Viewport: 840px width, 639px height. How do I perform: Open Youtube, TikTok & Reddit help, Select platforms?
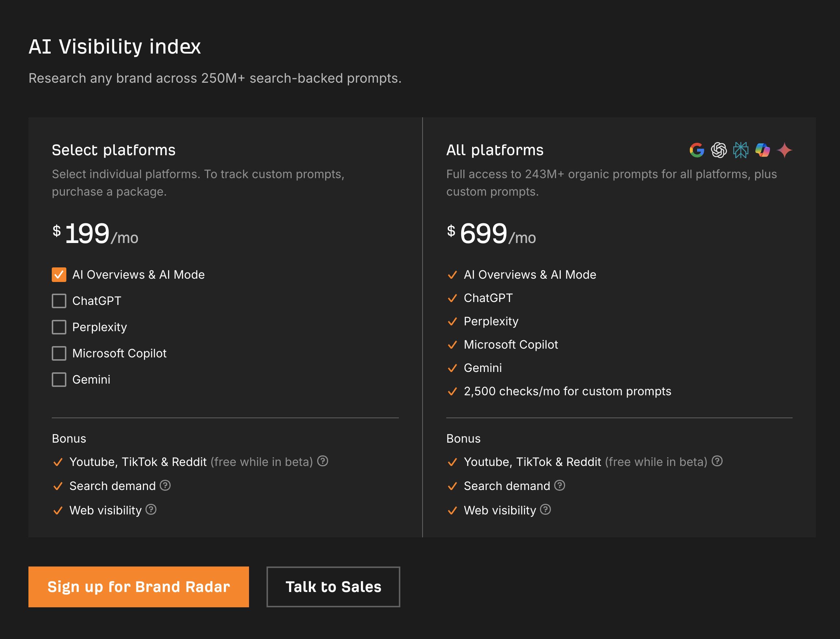click(323, 461)
